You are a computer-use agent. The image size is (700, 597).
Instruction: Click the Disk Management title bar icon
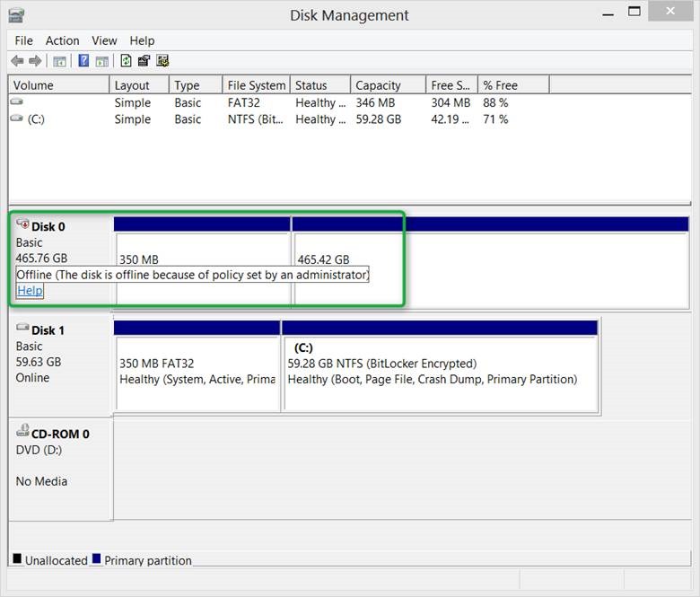16,15
